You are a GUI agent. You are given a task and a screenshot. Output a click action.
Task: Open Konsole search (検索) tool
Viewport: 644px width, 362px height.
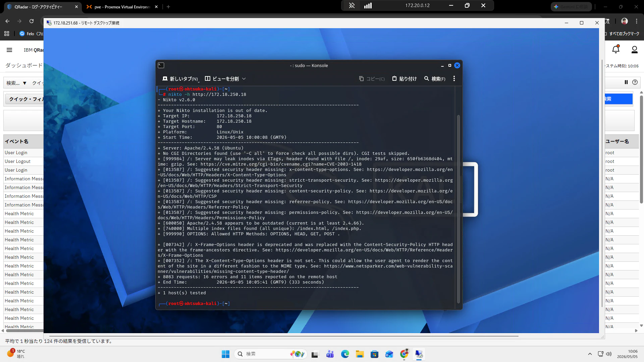point(435,78)
